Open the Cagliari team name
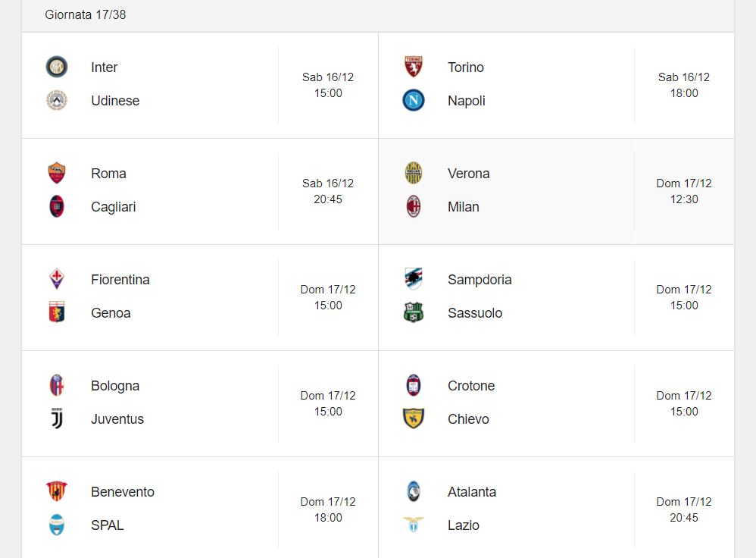 click(x=114, y=206)
